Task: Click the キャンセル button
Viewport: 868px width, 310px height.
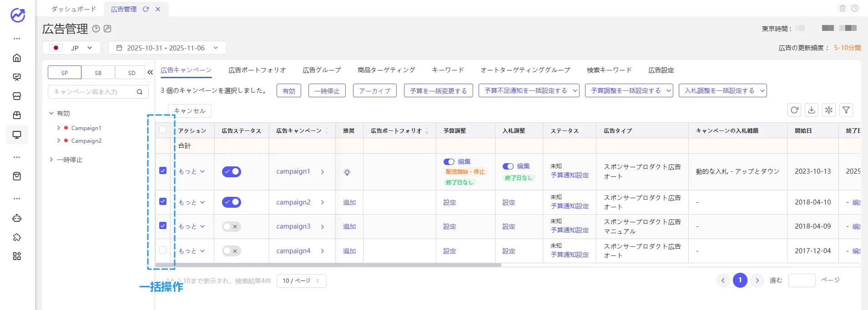Action: (x=190, y=110)
